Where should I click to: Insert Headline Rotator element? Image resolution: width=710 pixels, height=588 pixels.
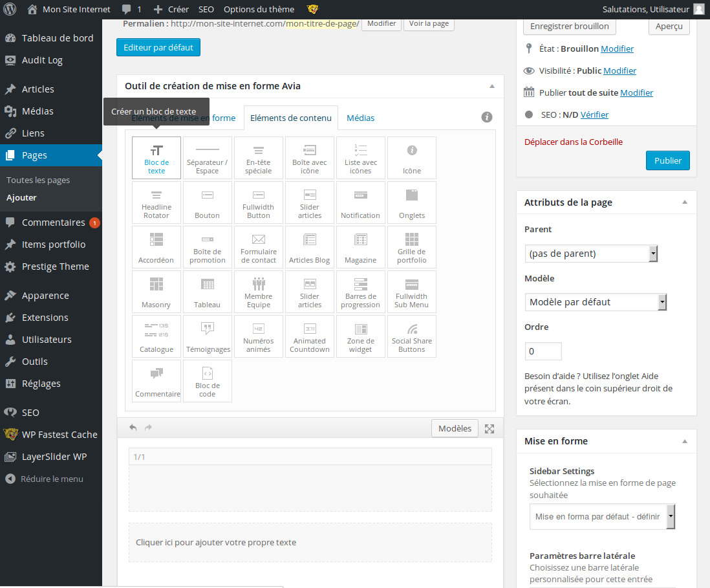click(156, 202)
